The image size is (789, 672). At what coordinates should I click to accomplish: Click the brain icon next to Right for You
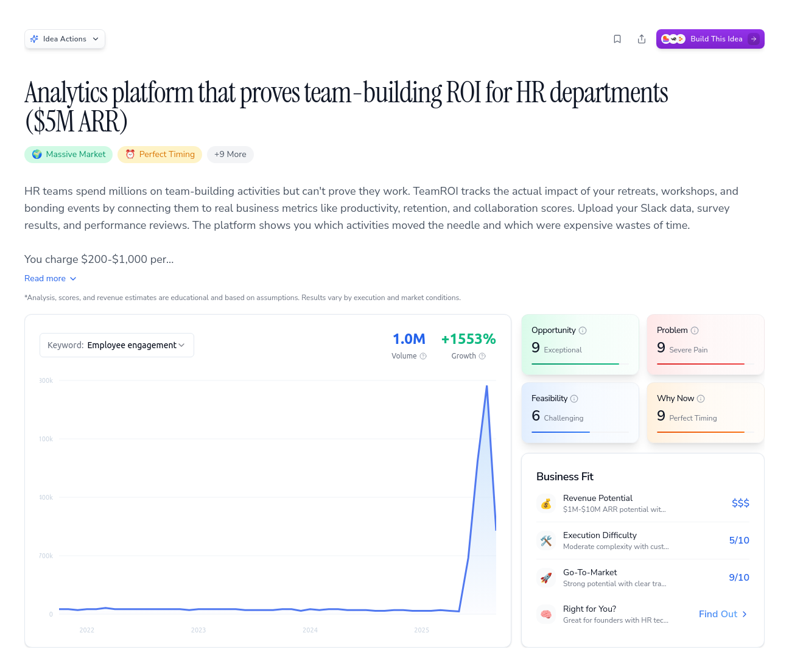coord(546,614)
